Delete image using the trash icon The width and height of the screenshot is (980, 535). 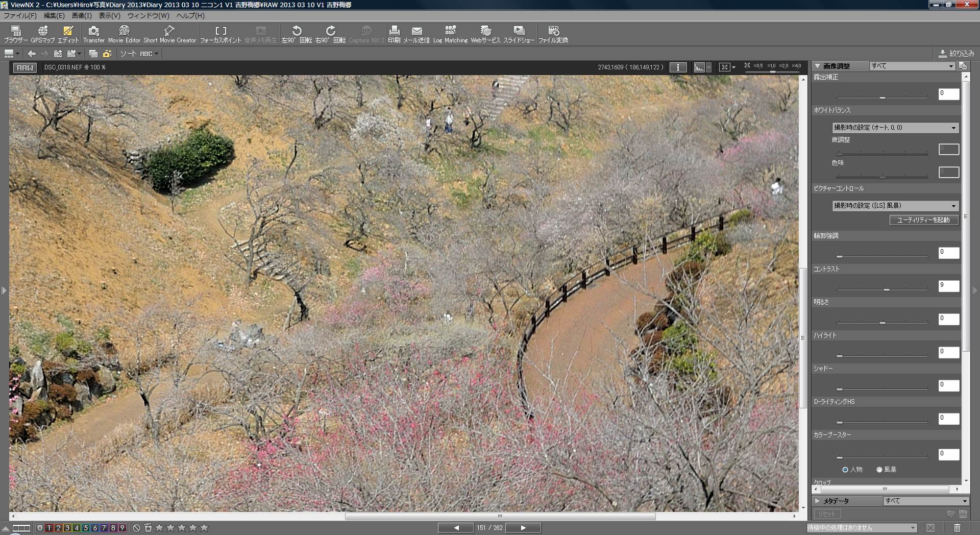coord(957,528)
